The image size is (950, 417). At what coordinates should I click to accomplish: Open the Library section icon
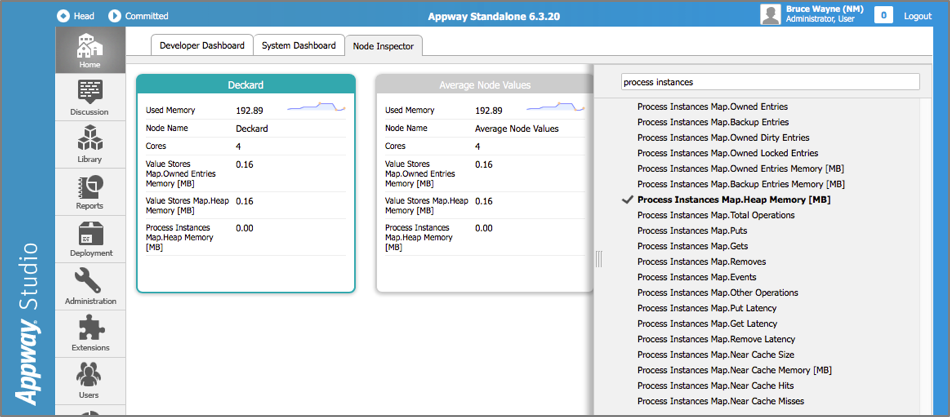[x=90, y=139]
